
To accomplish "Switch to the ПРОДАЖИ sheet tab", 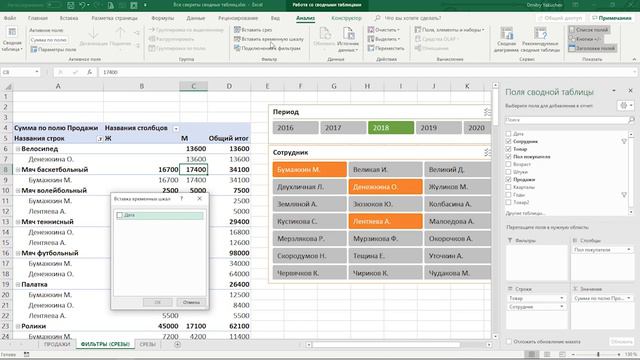I will coord(57,344).
